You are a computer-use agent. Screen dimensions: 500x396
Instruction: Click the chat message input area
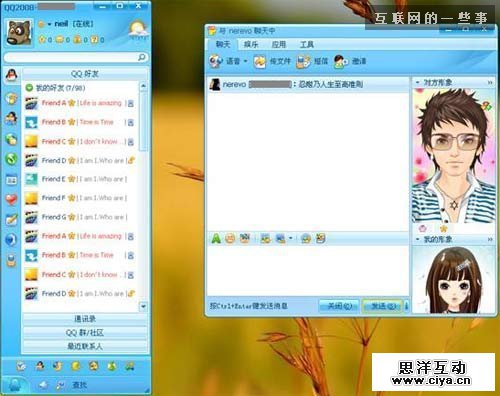pyautogui.click(x=308, y=270)
